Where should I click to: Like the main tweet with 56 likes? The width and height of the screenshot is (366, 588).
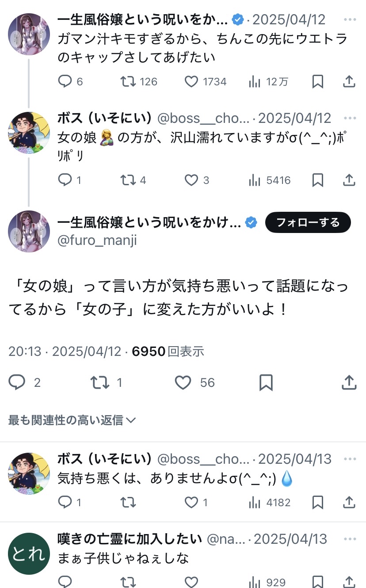coord(183,382)
